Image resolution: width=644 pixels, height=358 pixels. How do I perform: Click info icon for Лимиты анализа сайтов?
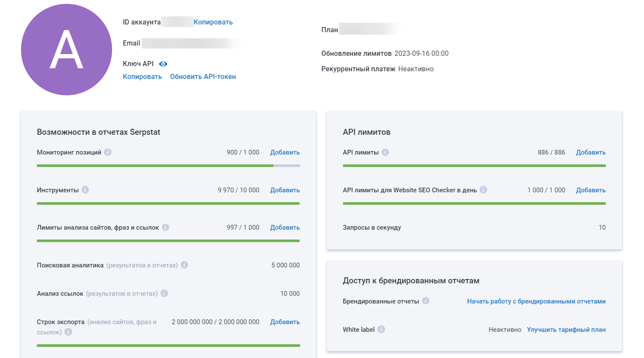pos(165,228)
